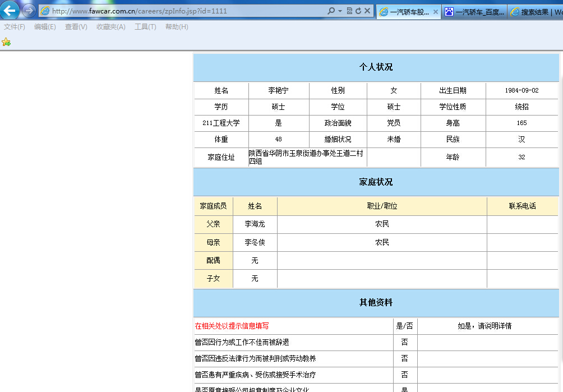Click the Forward navigation arrow
Viewport: 563px width, 392px height.
(x=29, y=11)
